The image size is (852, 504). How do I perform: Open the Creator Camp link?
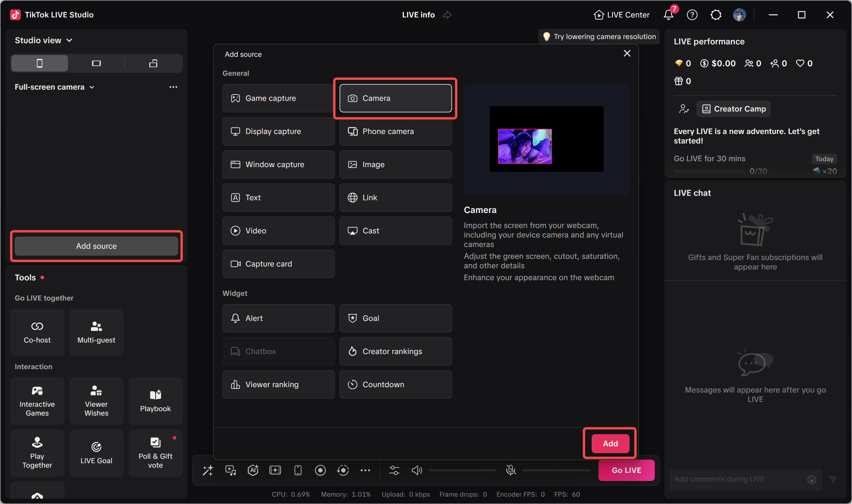733,109
